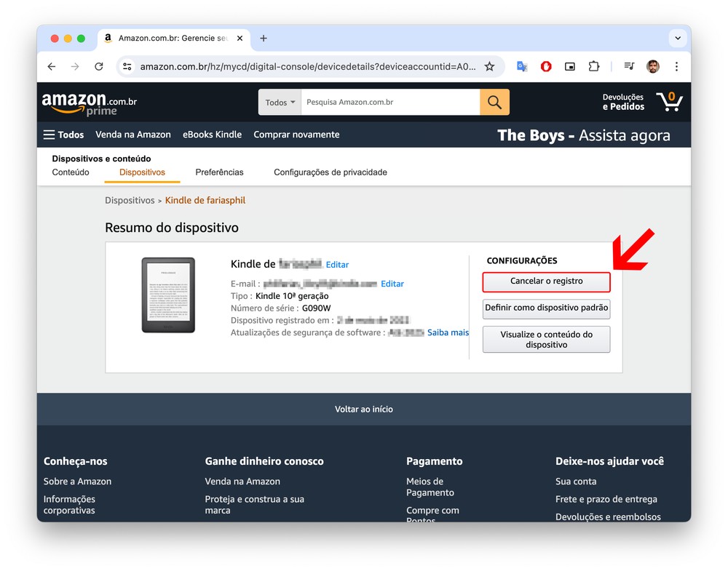The height and width of the screenshot is (571, 728).
Task: Open eBooks Kindle link
Action: [212, 135]
